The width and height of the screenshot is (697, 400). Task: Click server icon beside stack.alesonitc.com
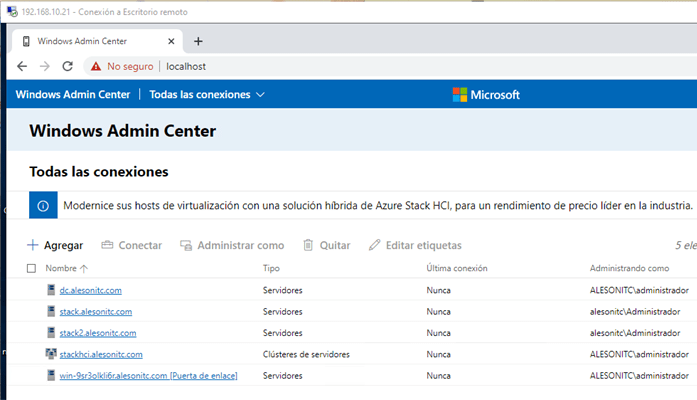[51, 311]
